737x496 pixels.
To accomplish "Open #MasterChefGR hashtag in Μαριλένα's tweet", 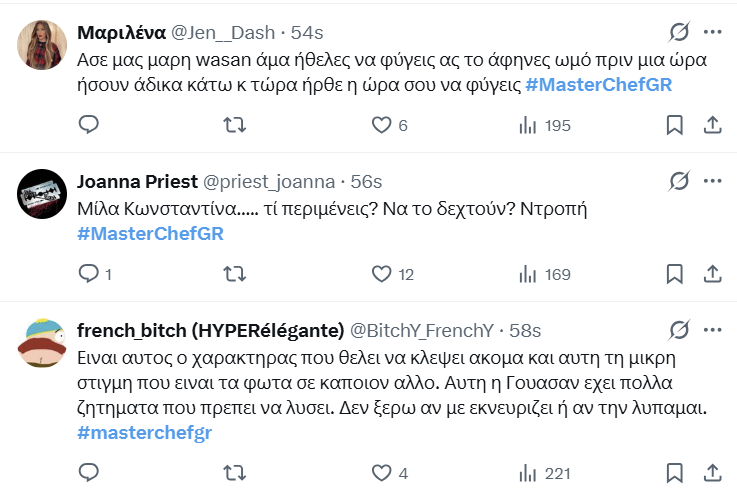I will pyautogui.click(x=598, y=84).
